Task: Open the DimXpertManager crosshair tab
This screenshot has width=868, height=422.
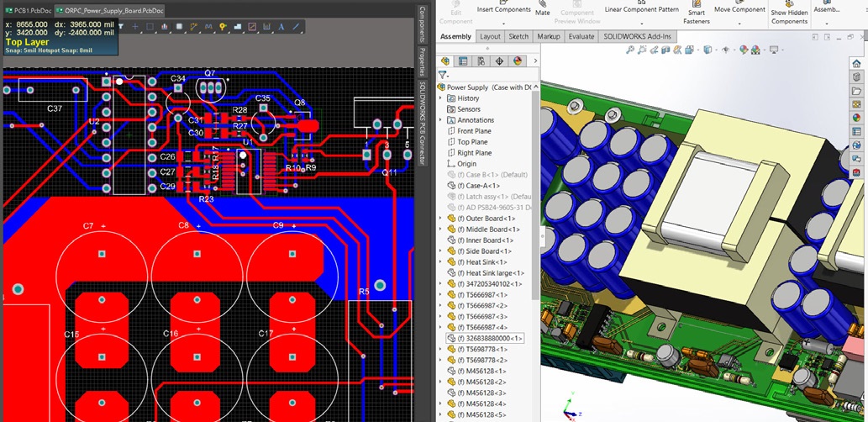Action: 499,61
